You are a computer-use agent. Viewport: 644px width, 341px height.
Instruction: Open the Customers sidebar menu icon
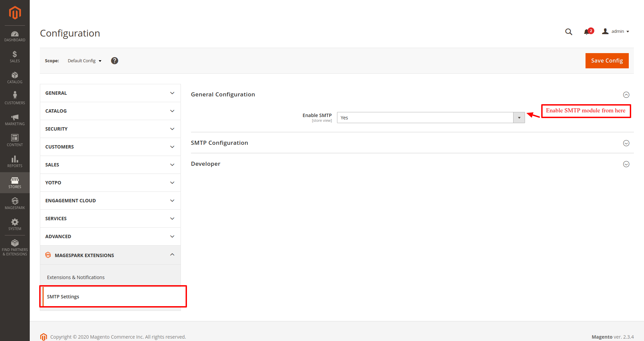click(15, 95)
